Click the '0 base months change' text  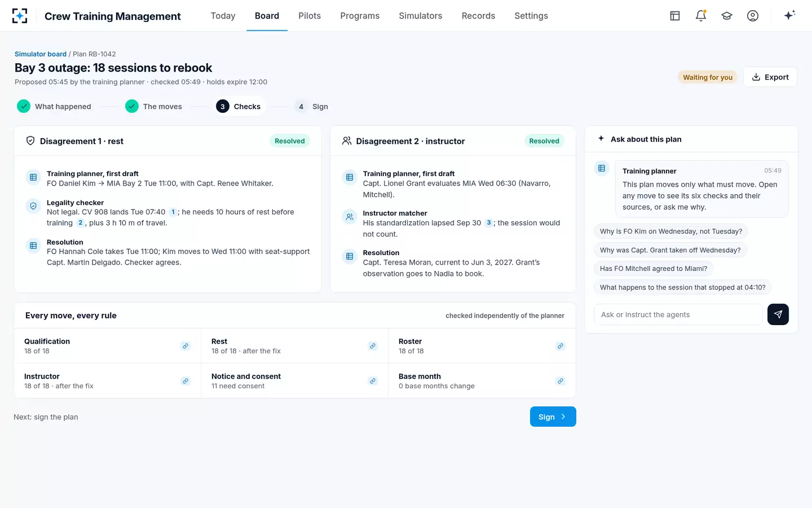tap(436, 386)
